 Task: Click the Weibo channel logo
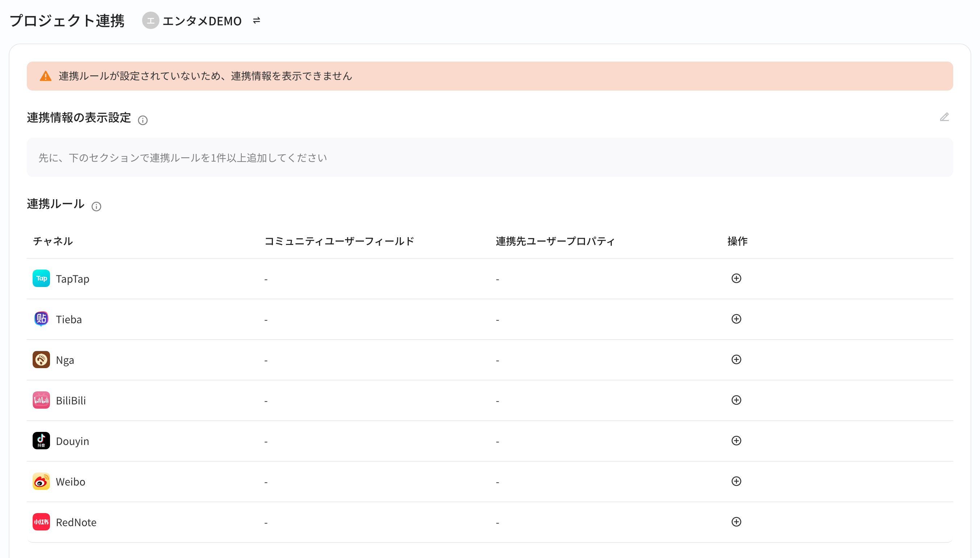tap(41, 481)
